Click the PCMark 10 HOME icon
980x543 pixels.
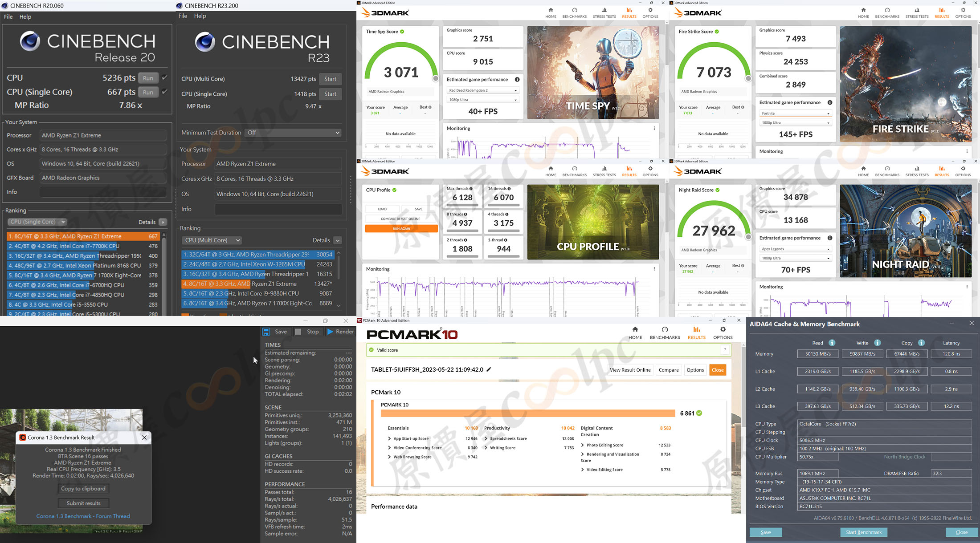(635, 329)
